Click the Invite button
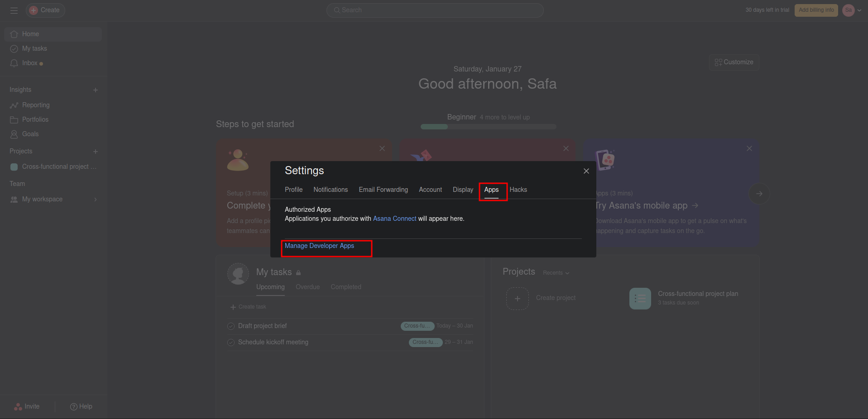Image resolution: width=868 pixels, height=419 pixels. (27, 406)
